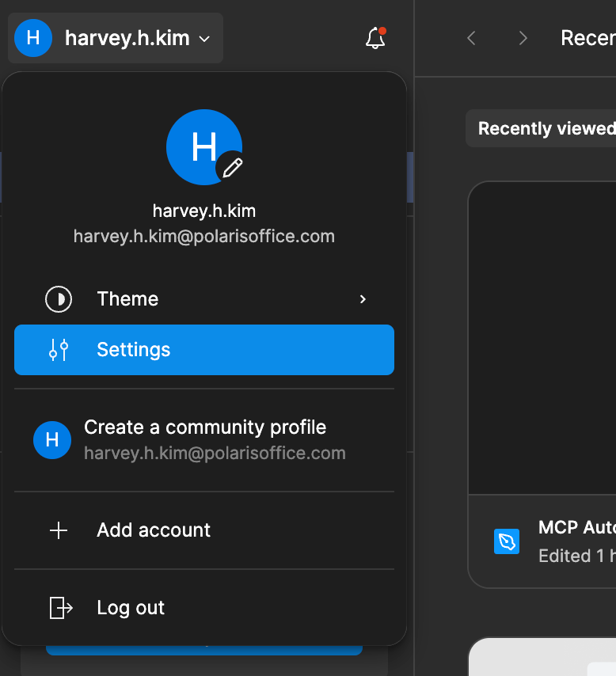Click the blue design file pen icon

tap(507, 541)
